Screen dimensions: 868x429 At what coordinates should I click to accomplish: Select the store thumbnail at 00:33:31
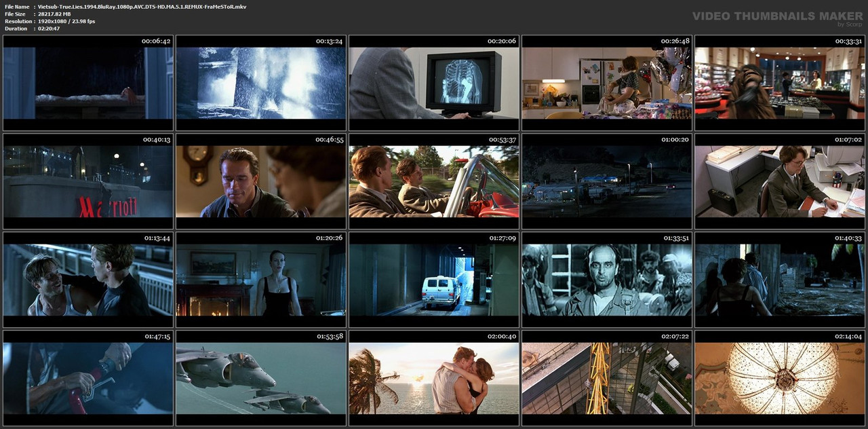(x=780, y=83)
